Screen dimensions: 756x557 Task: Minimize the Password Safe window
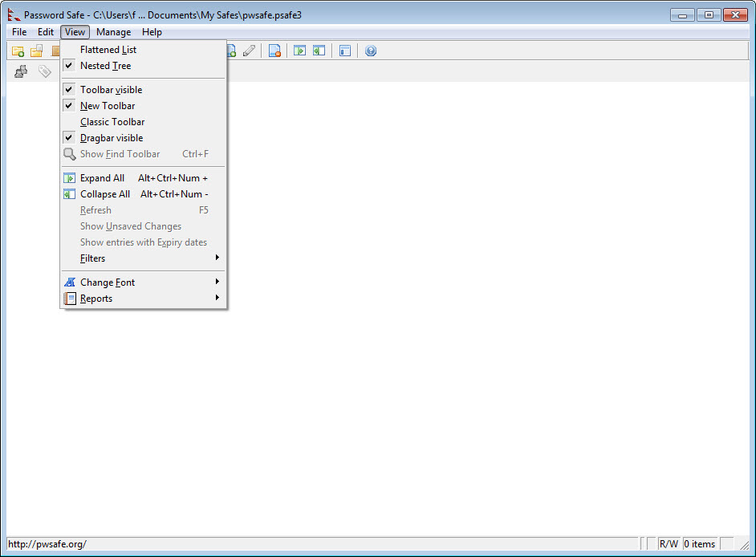click(682, 15)
